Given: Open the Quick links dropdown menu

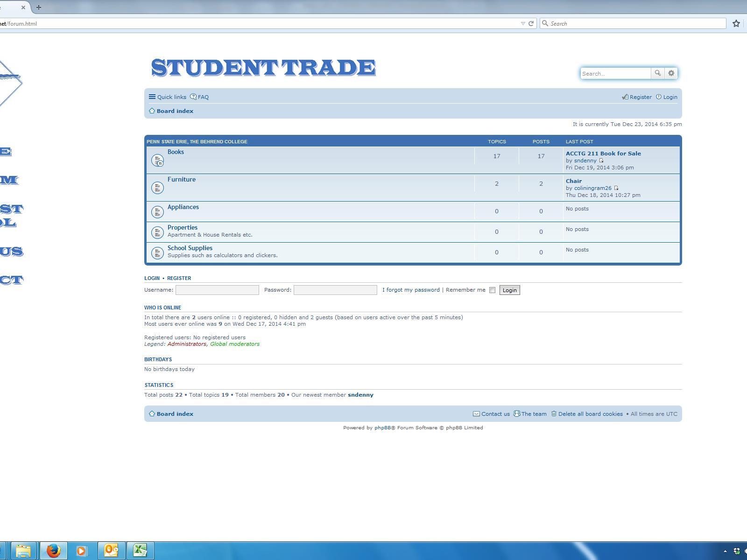Looking at the screenshot, I should tap(168, 97).
